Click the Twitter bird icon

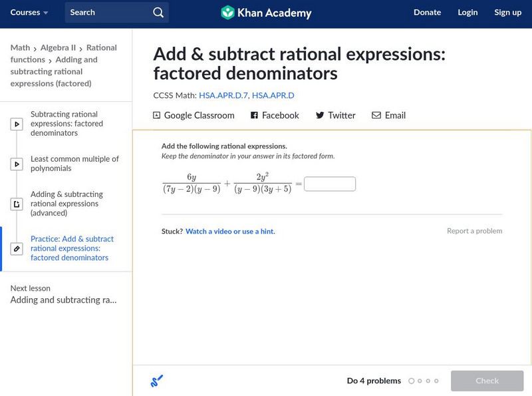[x=320, y=115]
